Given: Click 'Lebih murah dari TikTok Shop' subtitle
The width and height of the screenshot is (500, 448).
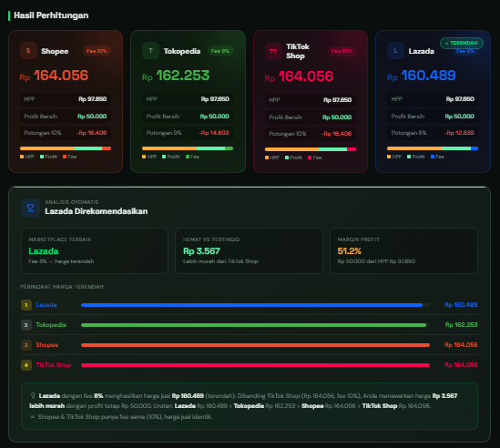Looking at the screenshot, I should coord(220,261).
